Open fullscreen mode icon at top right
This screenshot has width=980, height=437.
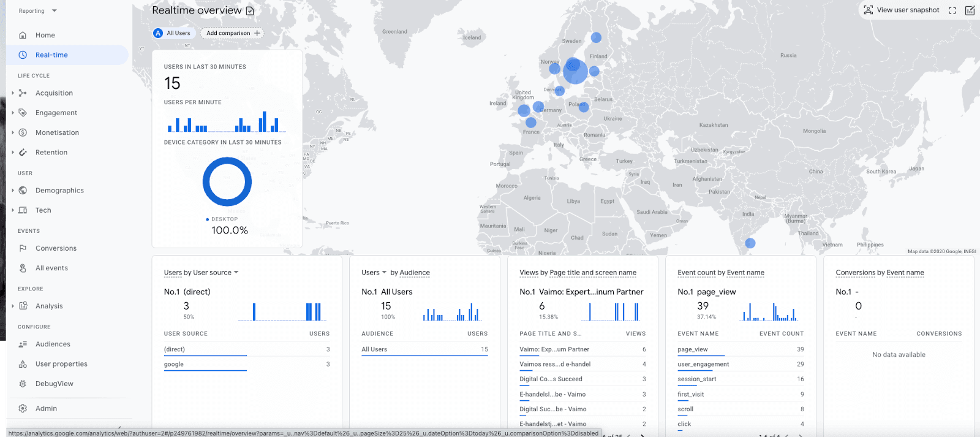pyautogui.click(x=952, y=10)
